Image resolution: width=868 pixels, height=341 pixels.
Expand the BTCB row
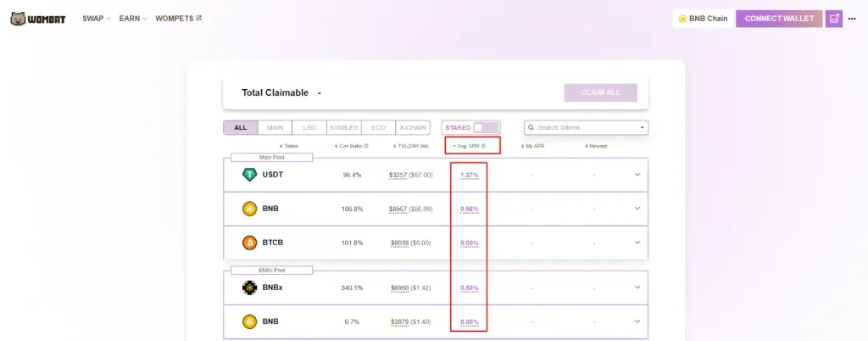(637, 243)
